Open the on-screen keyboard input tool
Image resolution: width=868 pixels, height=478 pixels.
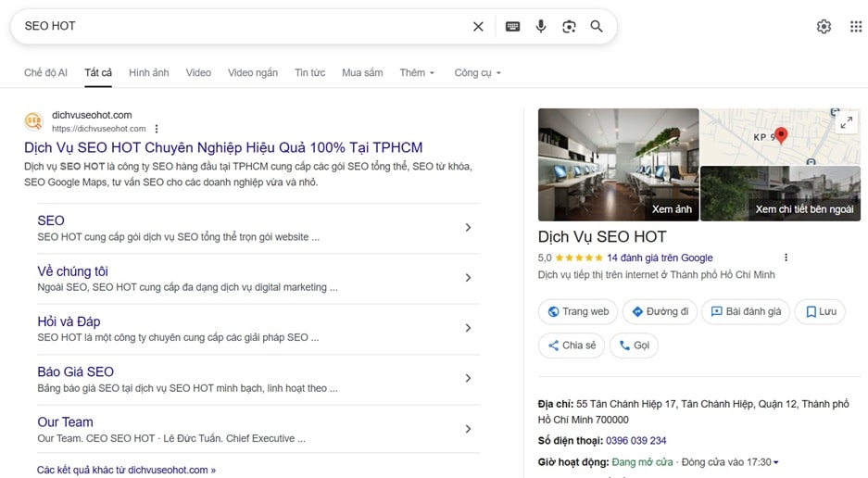tap(512, 26)
